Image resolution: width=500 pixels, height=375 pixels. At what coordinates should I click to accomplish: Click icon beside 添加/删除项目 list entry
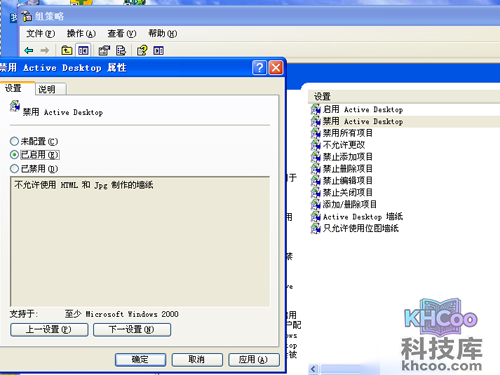coord(316,204)
